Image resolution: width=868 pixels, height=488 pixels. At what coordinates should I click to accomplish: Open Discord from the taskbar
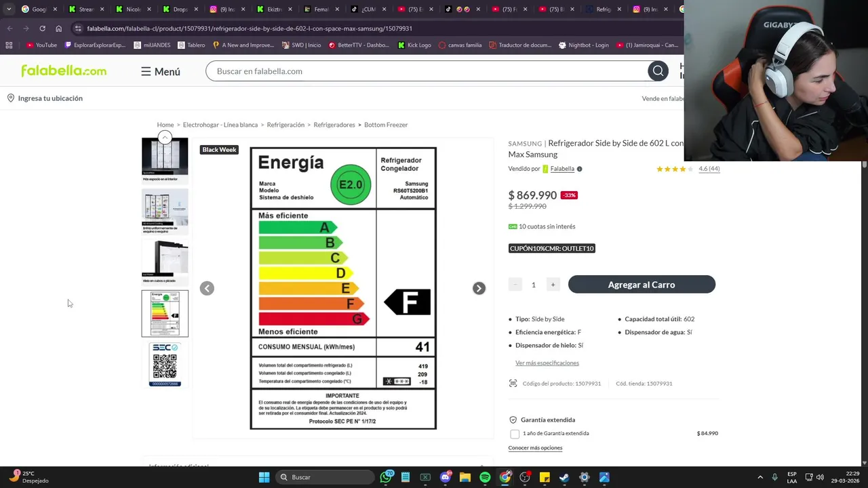click(x=446, y=477)
